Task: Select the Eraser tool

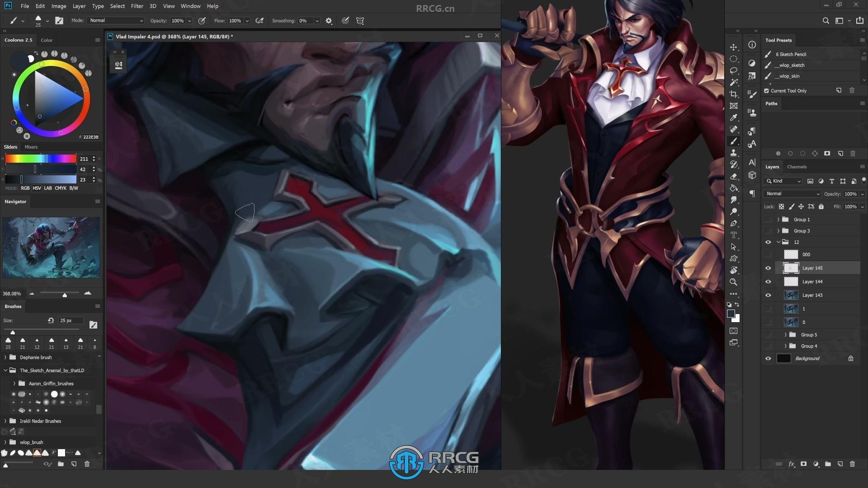Action: coord(734,176)
